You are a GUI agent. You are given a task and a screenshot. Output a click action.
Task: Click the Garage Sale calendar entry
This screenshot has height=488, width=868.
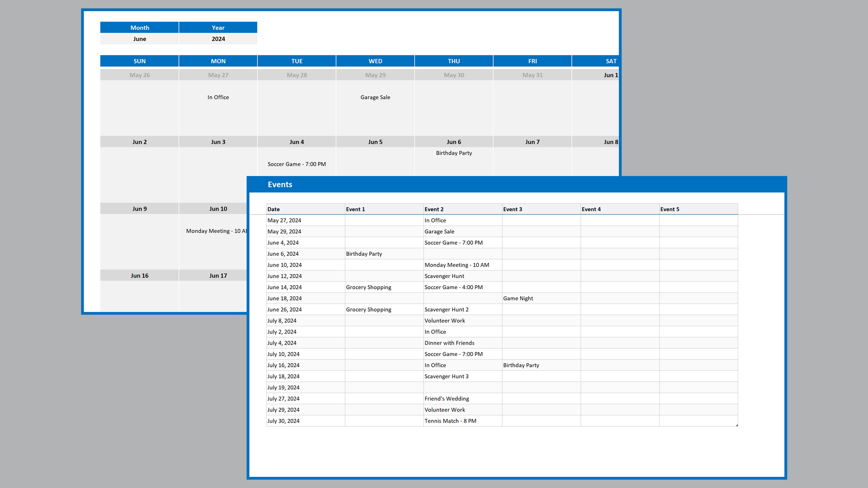click(x=375, y=97)
